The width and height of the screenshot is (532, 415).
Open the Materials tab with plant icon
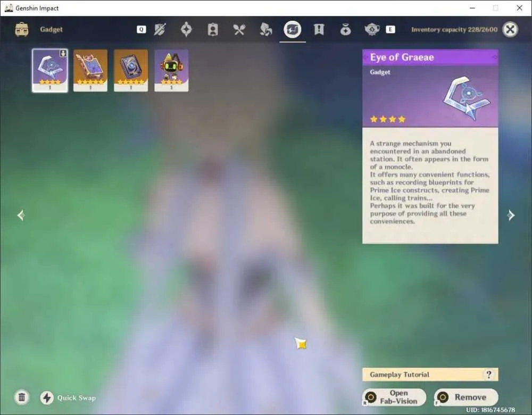click(265, 29)
